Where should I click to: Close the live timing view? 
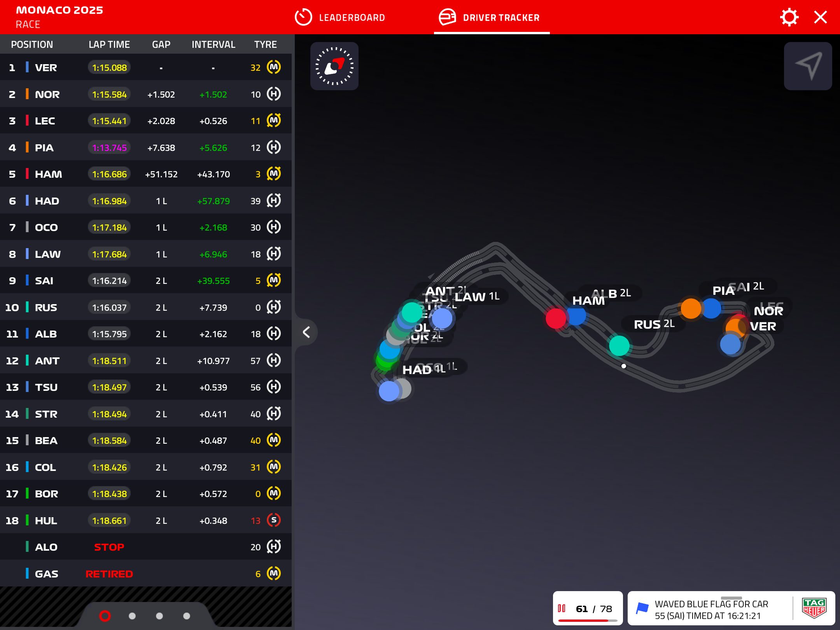point(821,17)
